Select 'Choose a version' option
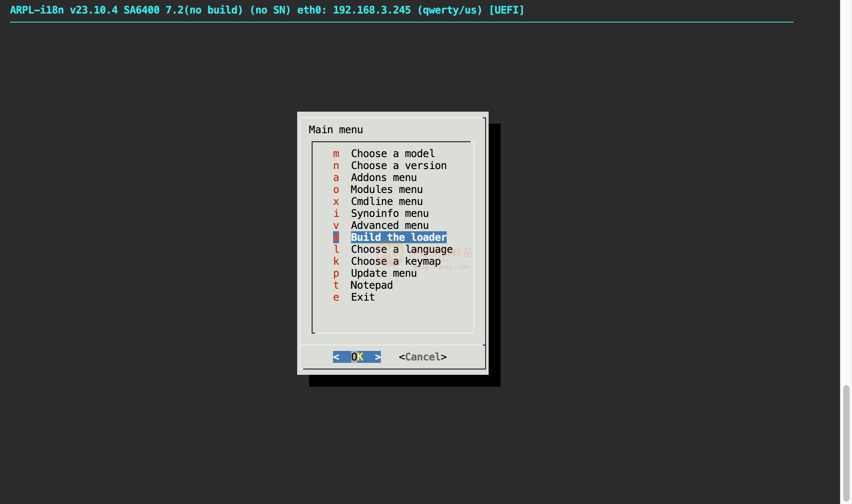This screenshot has height=504, width=852. (399, 165)
